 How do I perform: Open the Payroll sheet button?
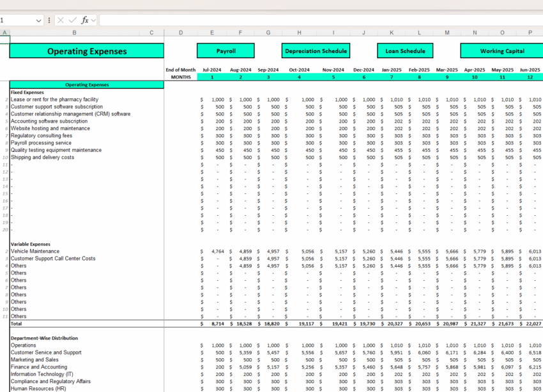click(226, 51)
